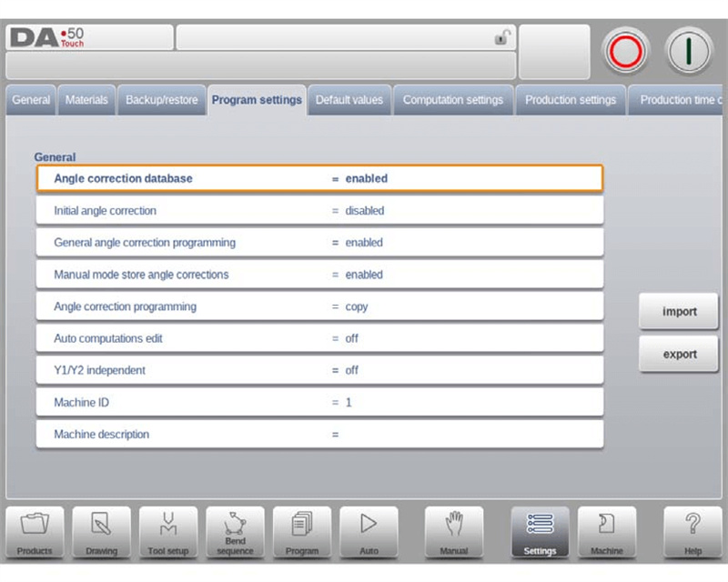Click the padlock icon in title bar
The width and height of the screenshot is (728, 582).
[x=502, y=37]
